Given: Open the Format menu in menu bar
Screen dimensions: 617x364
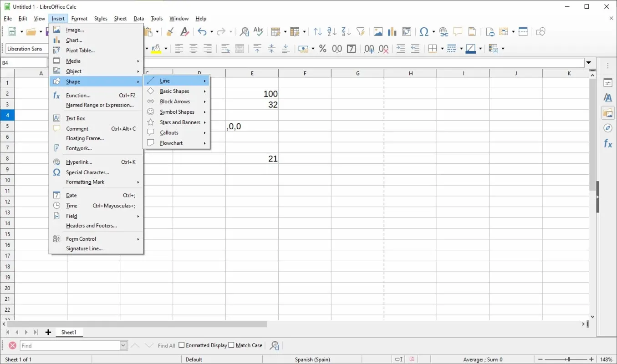Looking at the screenshot, I should [x=79, y=19].
